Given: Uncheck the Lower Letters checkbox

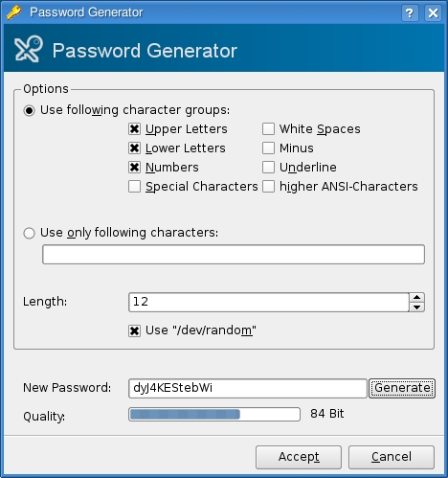Looking at the screenshot, I should [134, 148].
